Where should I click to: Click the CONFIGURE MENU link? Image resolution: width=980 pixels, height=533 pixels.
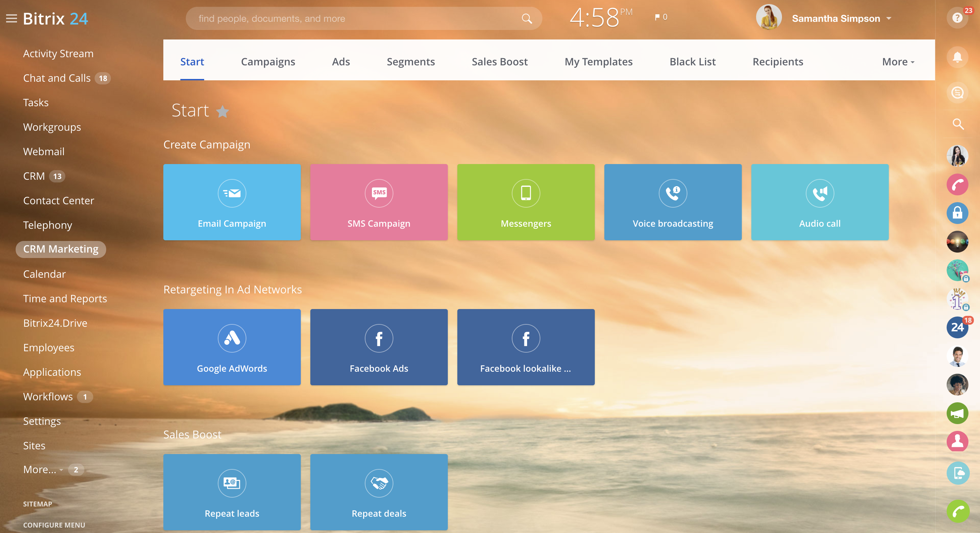54,524
